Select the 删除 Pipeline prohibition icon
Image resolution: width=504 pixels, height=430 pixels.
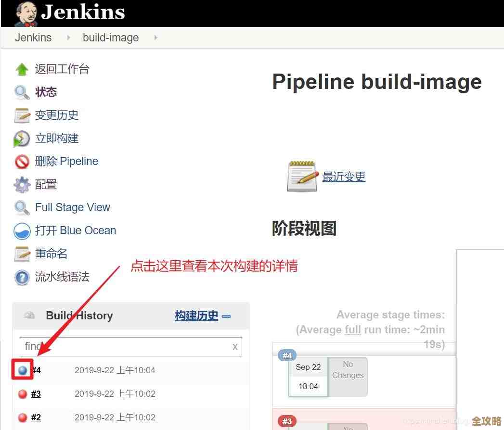click(x=21, y=162)
